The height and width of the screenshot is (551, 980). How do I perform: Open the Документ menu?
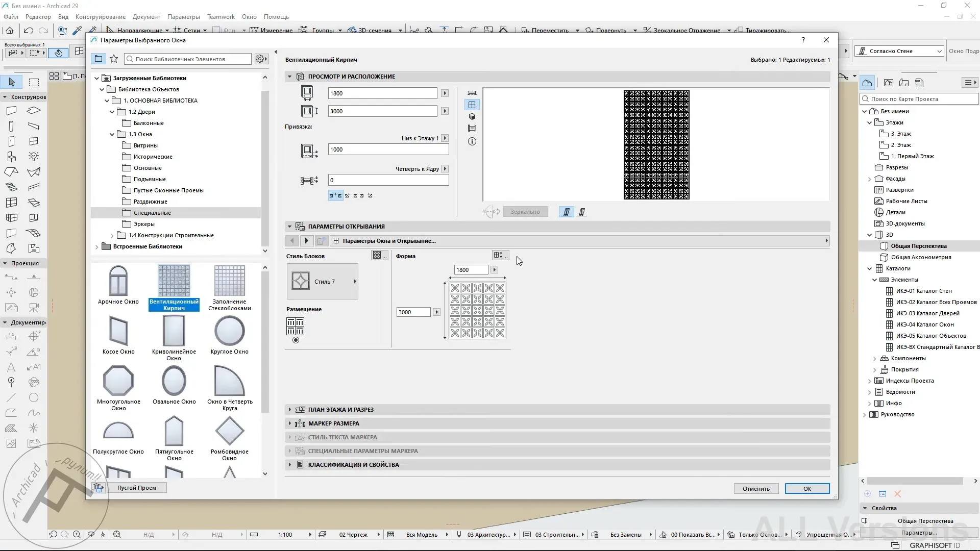click(146, 17)
